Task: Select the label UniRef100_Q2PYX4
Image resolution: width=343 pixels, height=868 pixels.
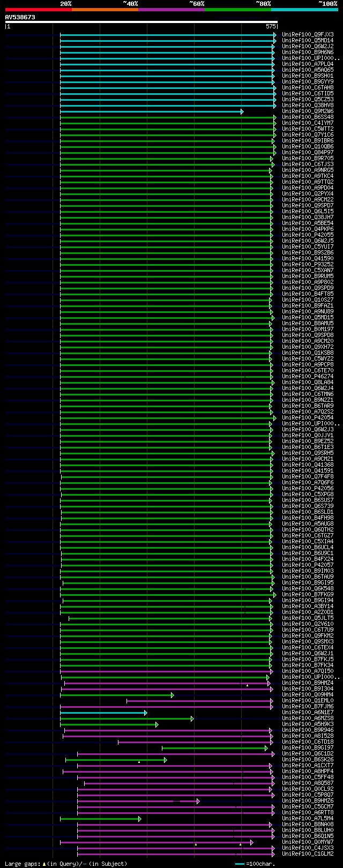Action: pos(308,194)
